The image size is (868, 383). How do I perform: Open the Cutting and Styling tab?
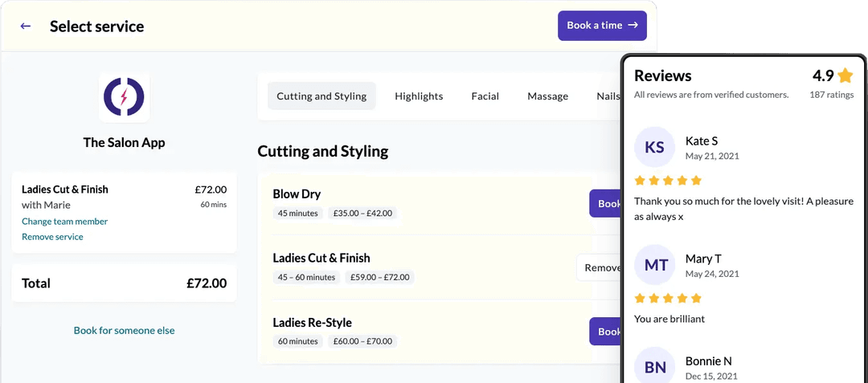[x=321, y=96]
